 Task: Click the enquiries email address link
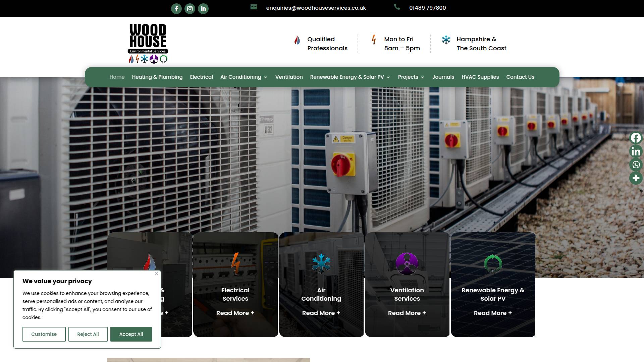coord(316,8)
